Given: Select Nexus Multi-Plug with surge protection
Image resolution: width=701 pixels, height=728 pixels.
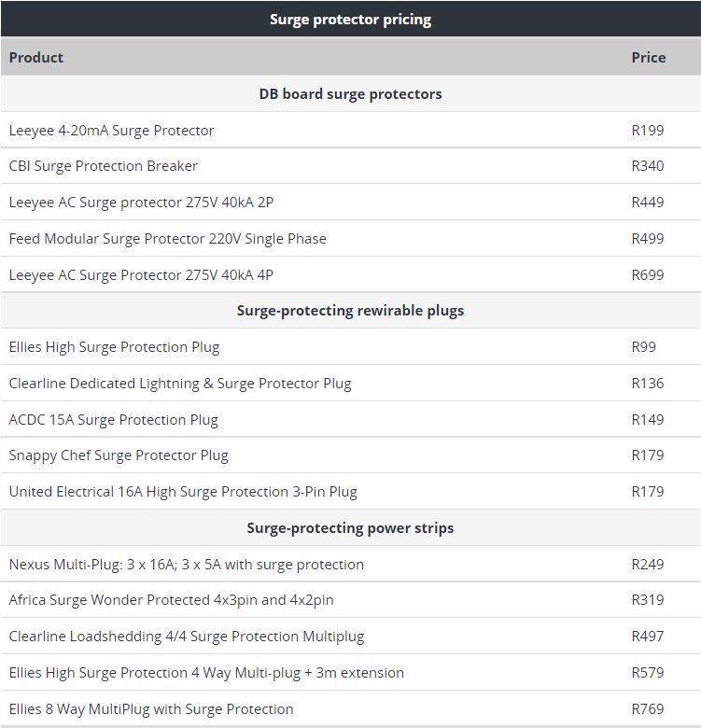Looking at the screenshot, I should coord(186,565).
